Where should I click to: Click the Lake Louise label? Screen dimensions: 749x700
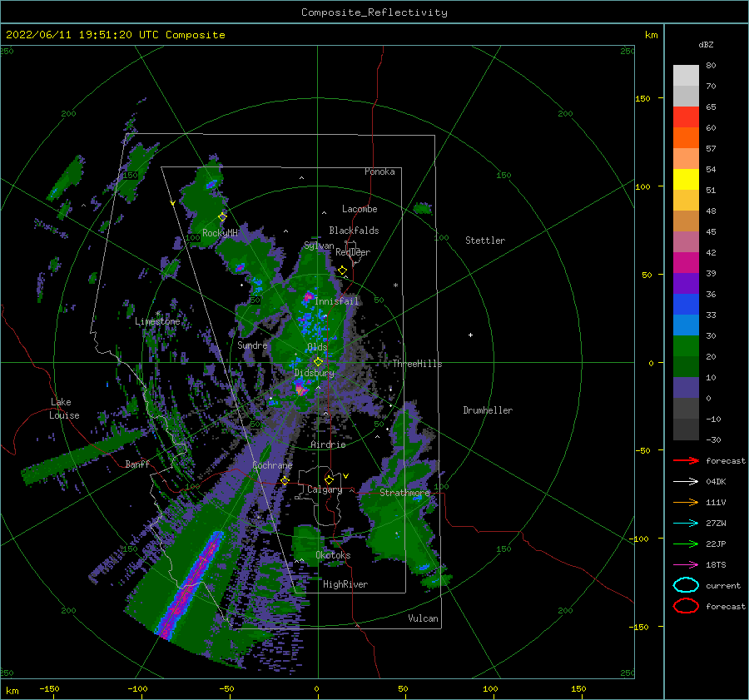pyautogui.click(x=64, y=409)
